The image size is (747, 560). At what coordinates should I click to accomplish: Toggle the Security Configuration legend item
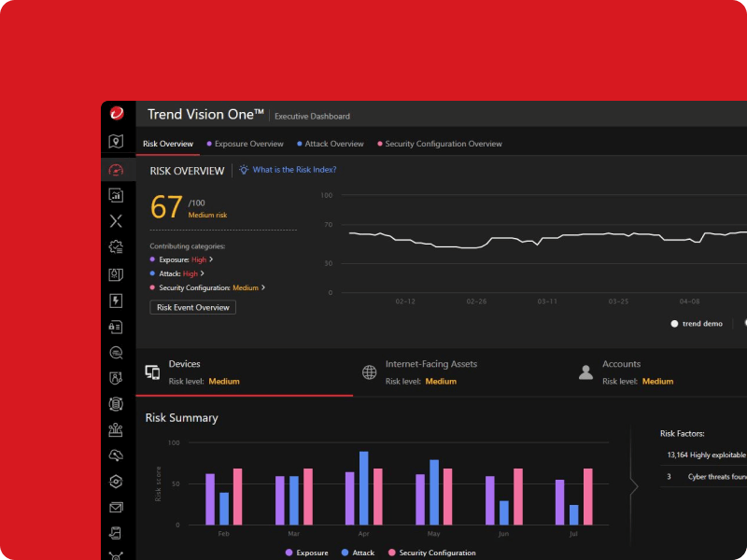pos(435,553)
